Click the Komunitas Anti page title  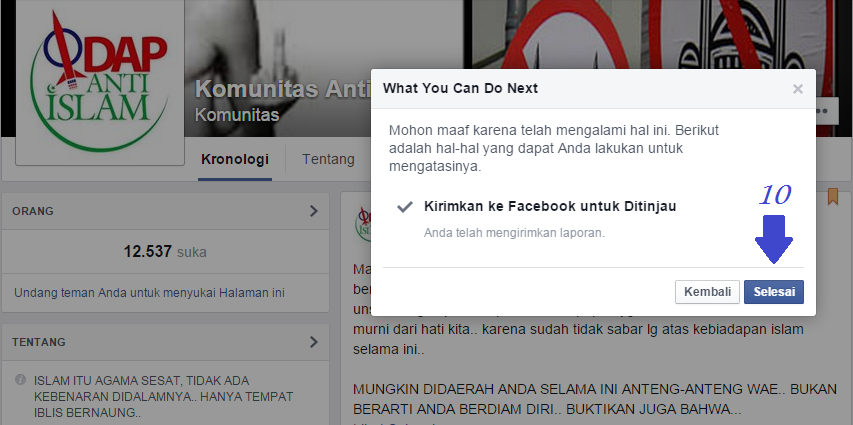pyautogui.click(x=283, y=89)
